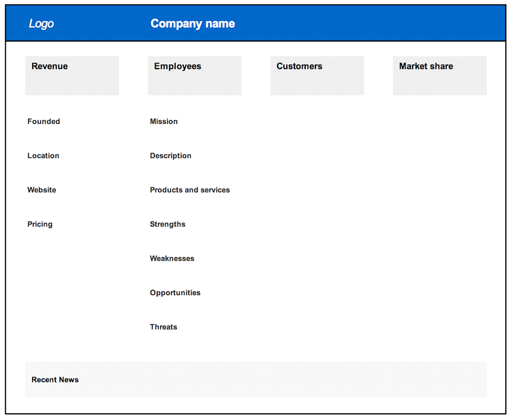The width and height of the screenshot is (512, 420).
Task: Select the Market share stat box
Action: click(x=439, y=75)
